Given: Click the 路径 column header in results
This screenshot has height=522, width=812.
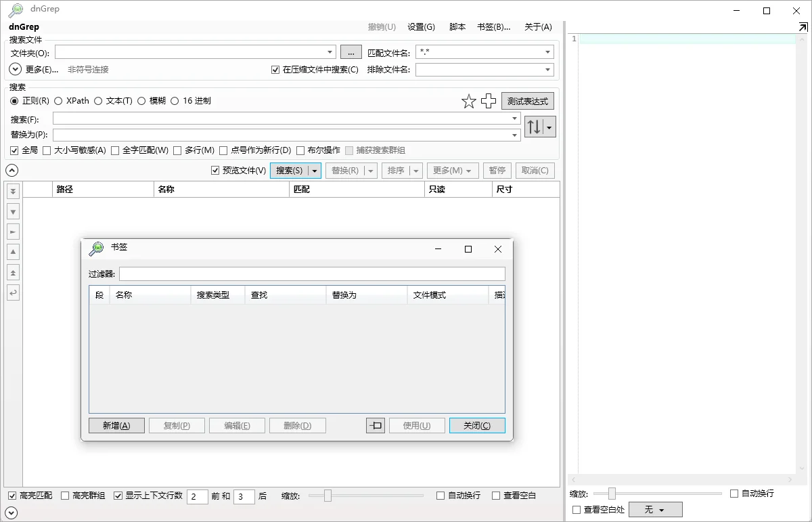Looking at the screenshot, I should coord(104,190).
